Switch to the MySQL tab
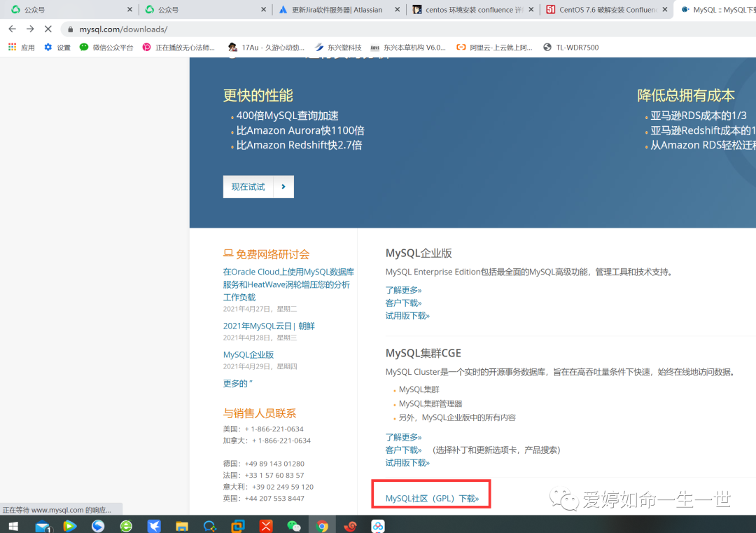The width and height of the screenshot is (756, 533). pyautogui.click(x=716, y=10)
